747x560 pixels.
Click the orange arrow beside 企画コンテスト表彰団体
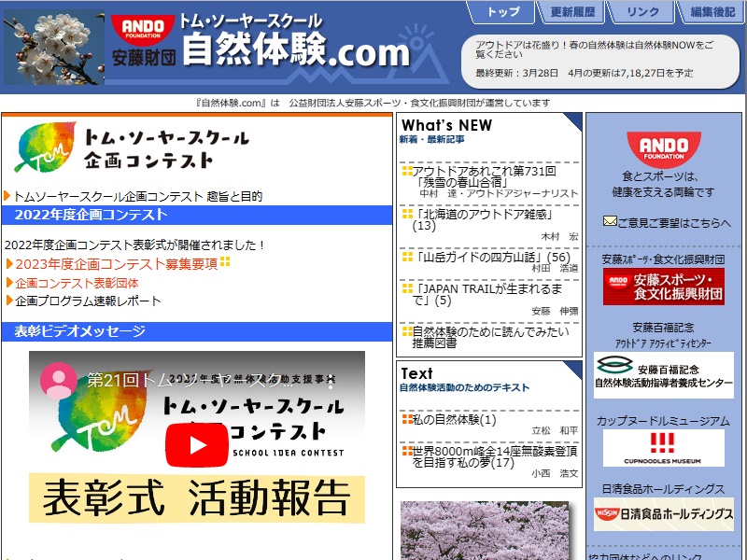(x=9, y=283)
